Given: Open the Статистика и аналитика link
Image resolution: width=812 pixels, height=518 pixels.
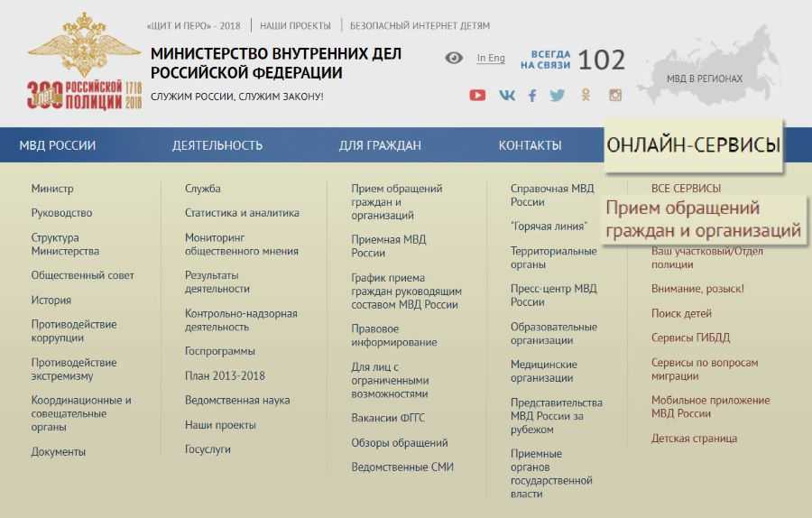Looking at the screenshot, I should click(242, 213).
